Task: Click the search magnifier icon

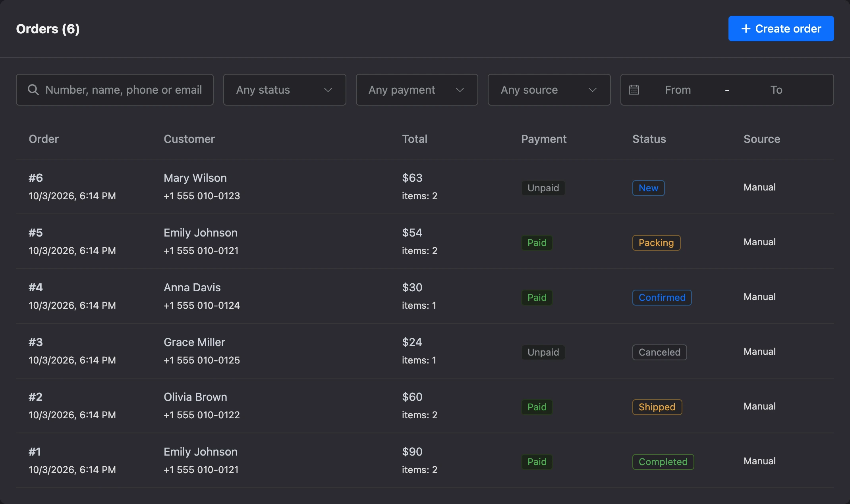Action: [x=33, y=90]
